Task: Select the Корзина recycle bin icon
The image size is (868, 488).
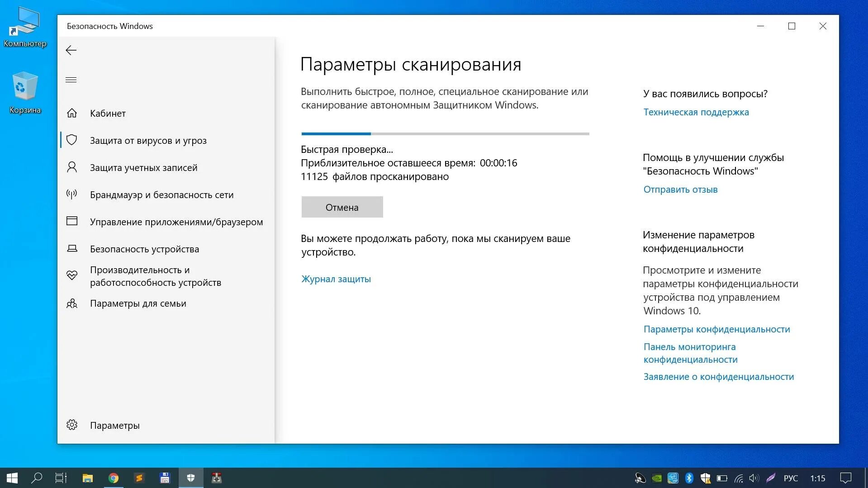Action: (25, 93)
